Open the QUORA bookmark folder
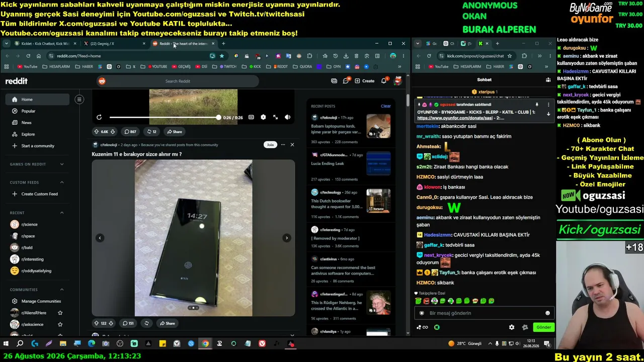This screenshot has height=362, width=644. coord(302,66)
